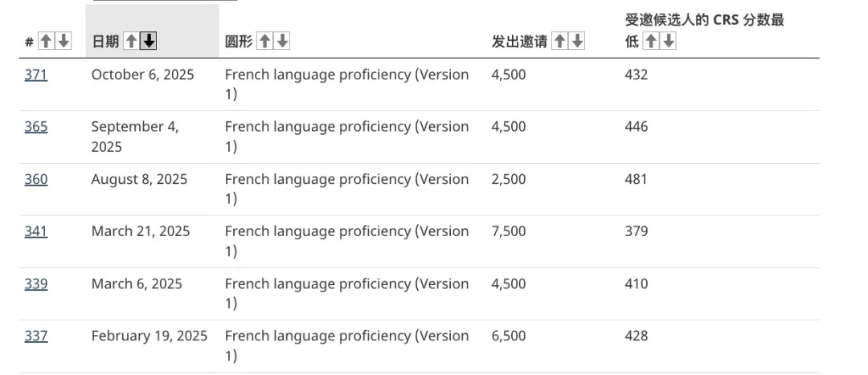Select the 7,500 invitations cell
The height and width of the screenshot is (375, 868).
pyautogui.click(x=509, y=231)
